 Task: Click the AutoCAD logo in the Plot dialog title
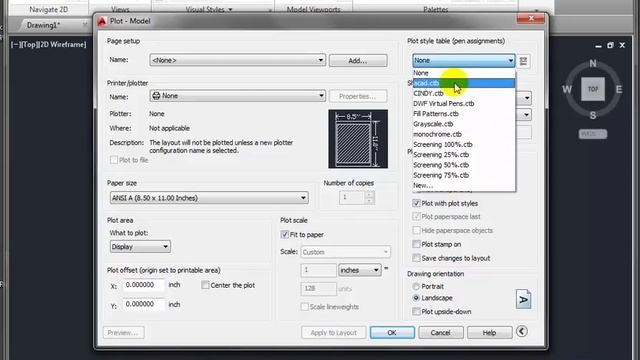(102, 21)
